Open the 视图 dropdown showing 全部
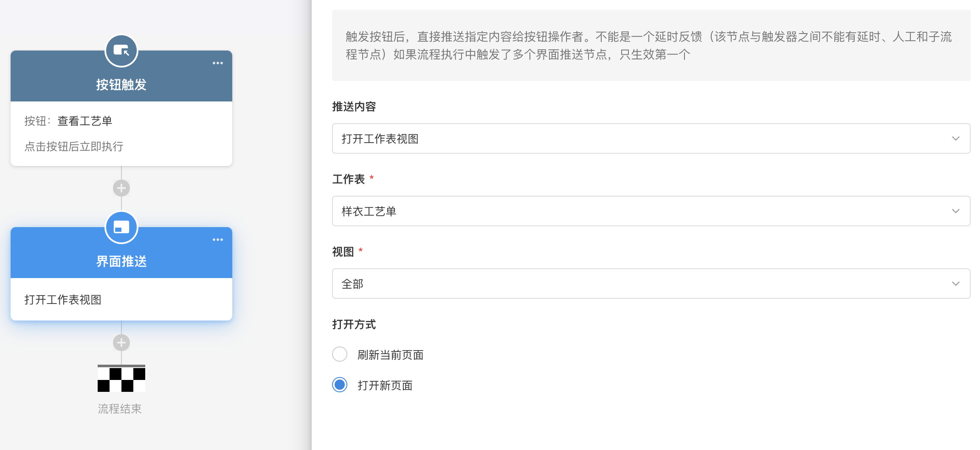Viewport: 980px width, 450px height. point(651,284)
